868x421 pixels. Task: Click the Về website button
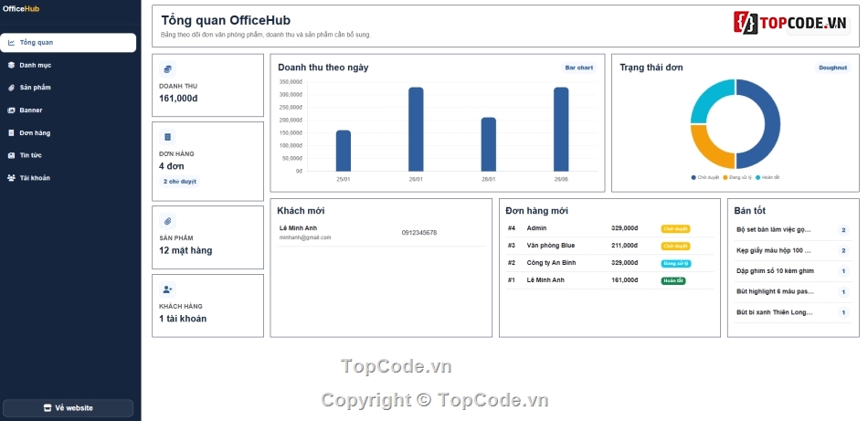tap(69, 408)
